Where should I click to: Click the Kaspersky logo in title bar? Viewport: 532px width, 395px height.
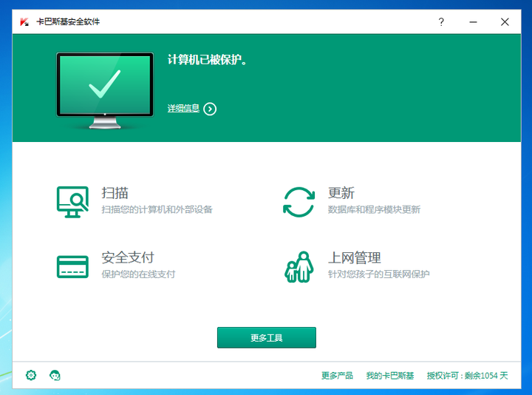pos(24,21)
